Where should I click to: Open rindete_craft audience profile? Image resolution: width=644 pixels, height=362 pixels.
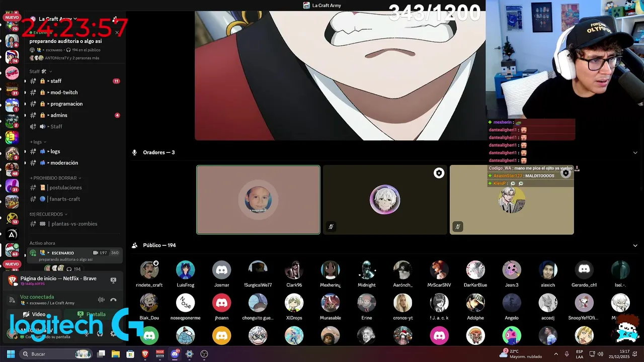point(149,270)
